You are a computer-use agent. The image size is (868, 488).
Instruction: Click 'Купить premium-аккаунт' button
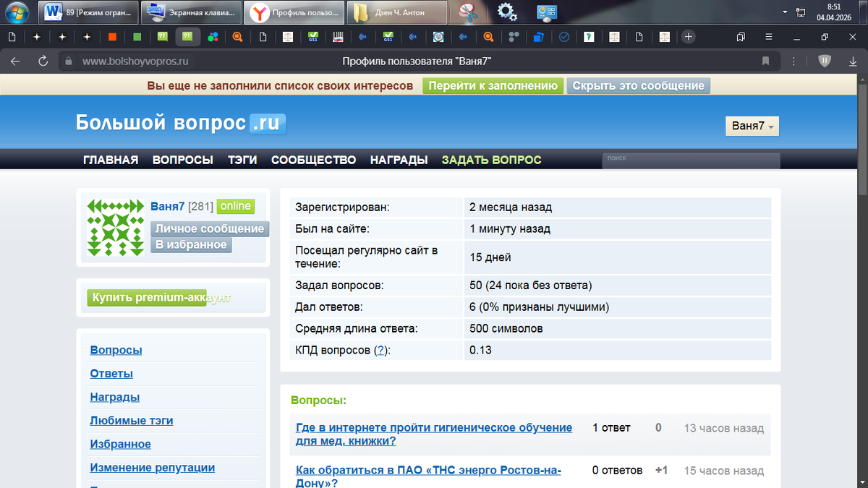147,298
